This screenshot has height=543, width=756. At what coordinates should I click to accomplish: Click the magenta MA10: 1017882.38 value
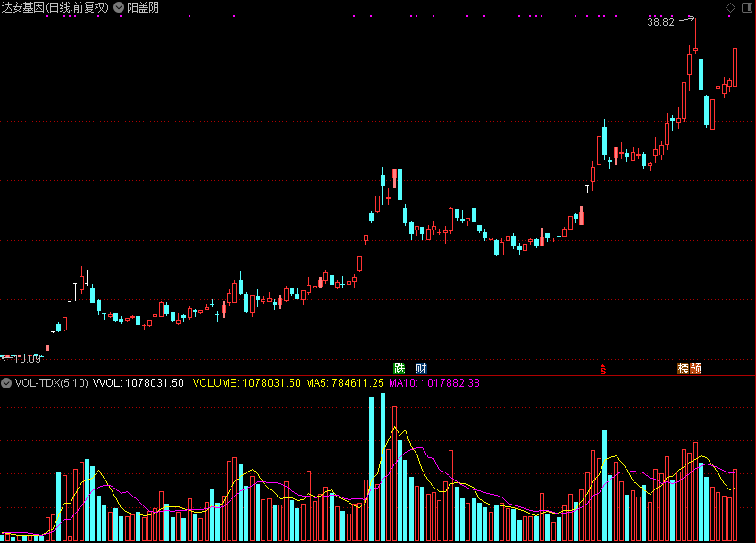click(x=434, y=383)
